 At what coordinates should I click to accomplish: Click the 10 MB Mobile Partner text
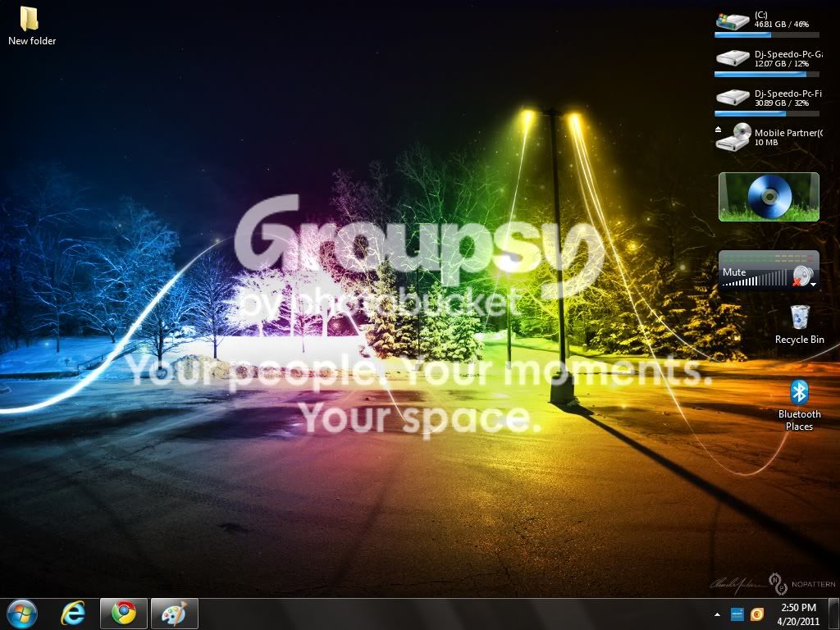coord(766,143)
